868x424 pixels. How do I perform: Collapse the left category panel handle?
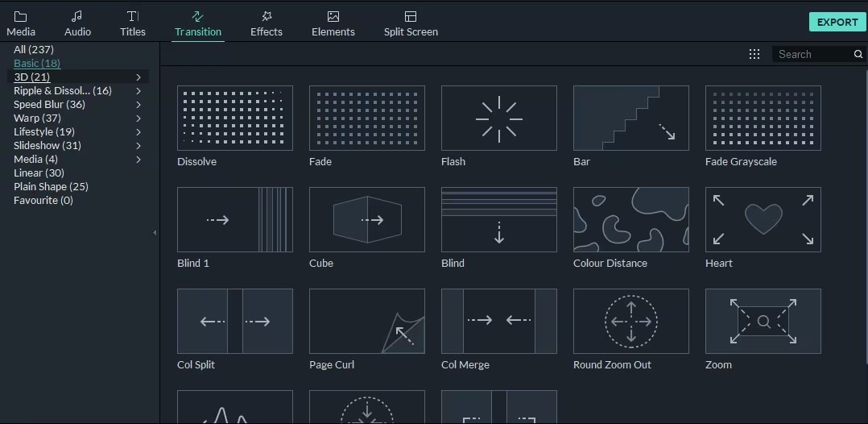click(155, 233)
